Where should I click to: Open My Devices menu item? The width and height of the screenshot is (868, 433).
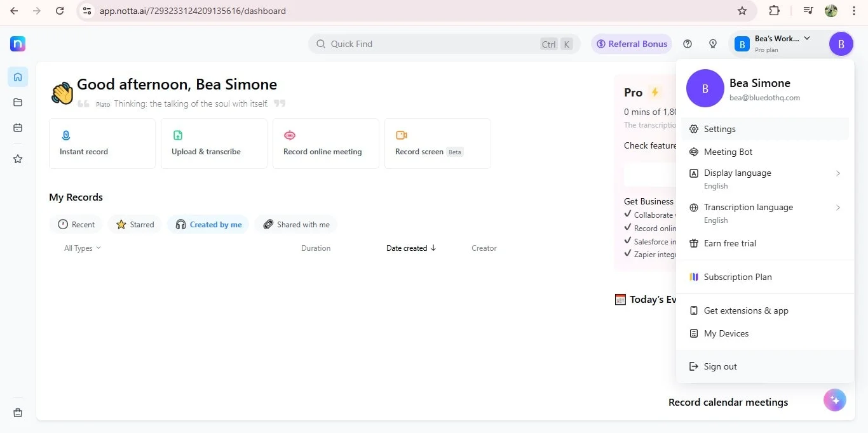coord(765,333)
